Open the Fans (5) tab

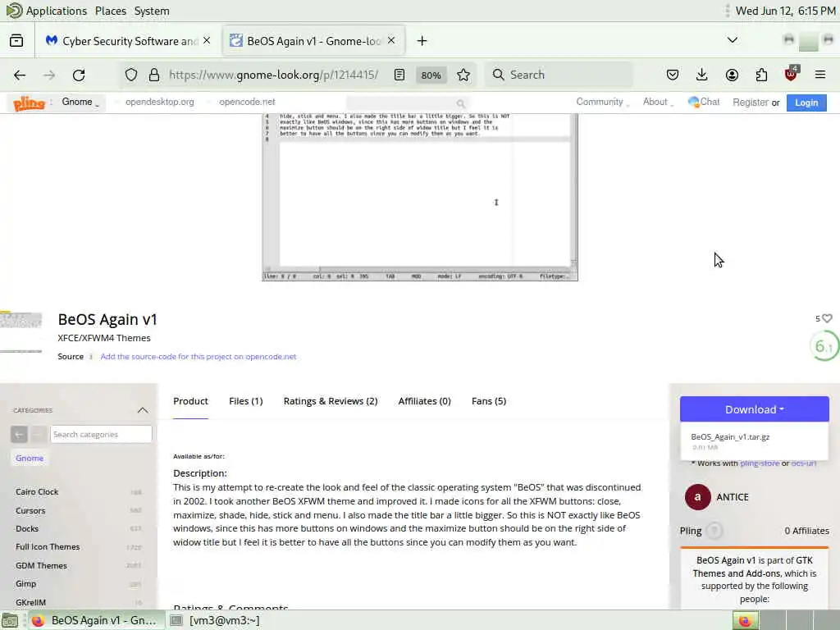click(x=489, y=401)
